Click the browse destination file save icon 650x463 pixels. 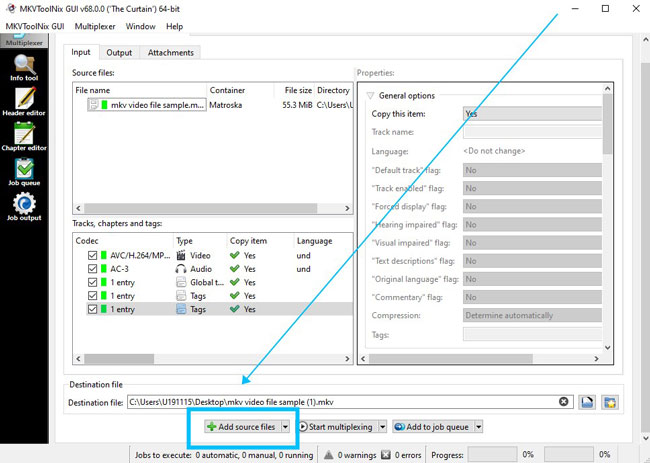tap(587, 402)
